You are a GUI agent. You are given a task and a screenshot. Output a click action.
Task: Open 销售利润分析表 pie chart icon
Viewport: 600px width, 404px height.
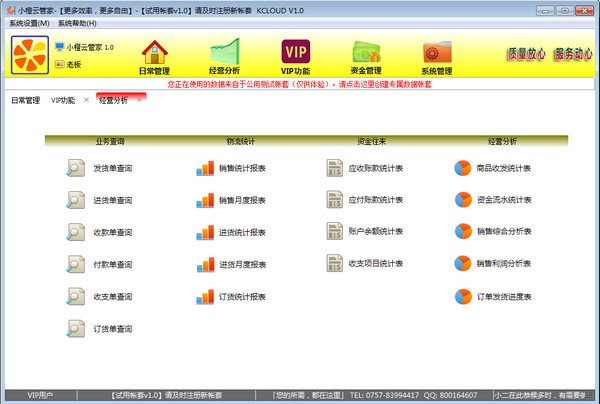[x=463, y=263]
